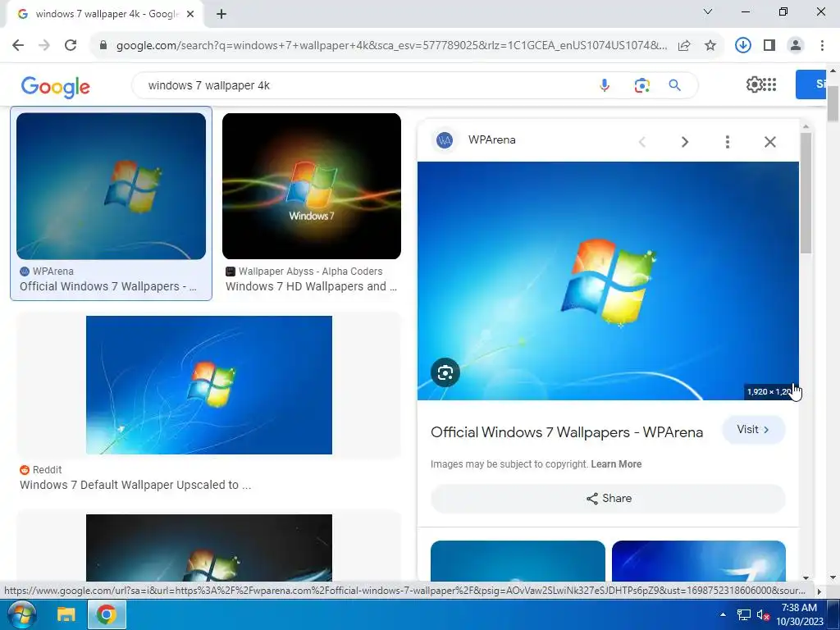Viewport: 840px width, 630px height.
Task: Click the share page icon in the address bar
Action: [x=684, y=46]
